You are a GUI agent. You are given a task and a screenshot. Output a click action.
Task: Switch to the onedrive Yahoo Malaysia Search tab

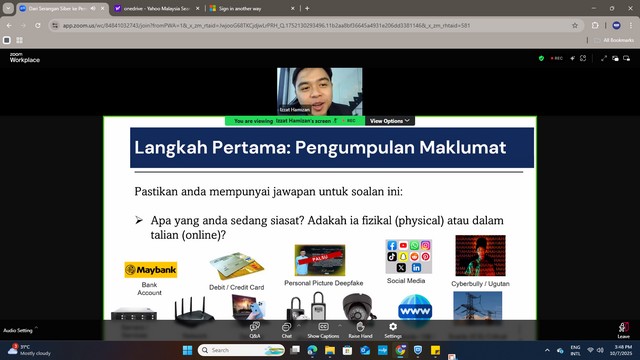tap(156, 9)
